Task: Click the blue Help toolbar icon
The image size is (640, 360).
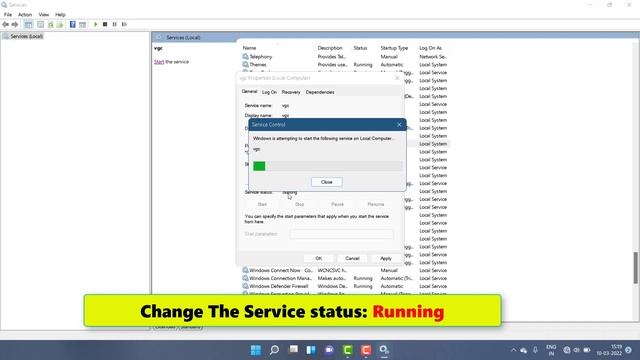Action: (x=73, y=24)
